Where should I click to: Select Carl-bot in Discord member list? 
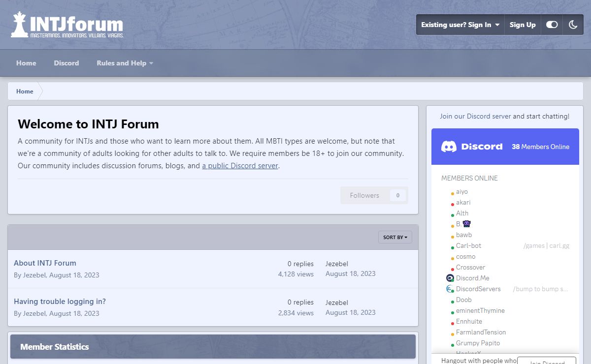(x=468, y=245)
